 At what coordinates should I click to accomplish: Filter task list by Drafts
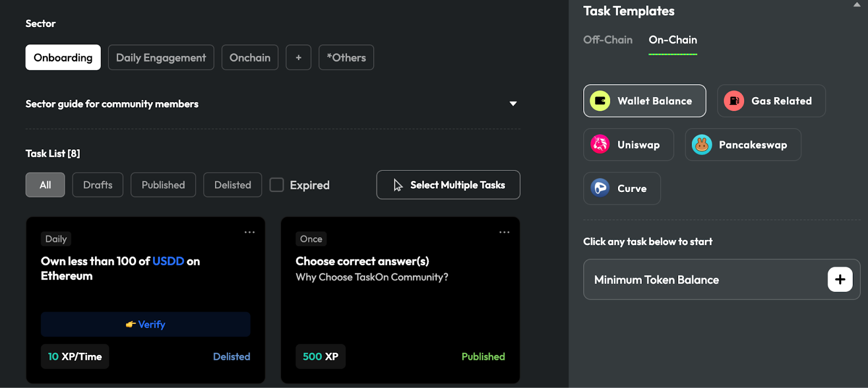98,185
